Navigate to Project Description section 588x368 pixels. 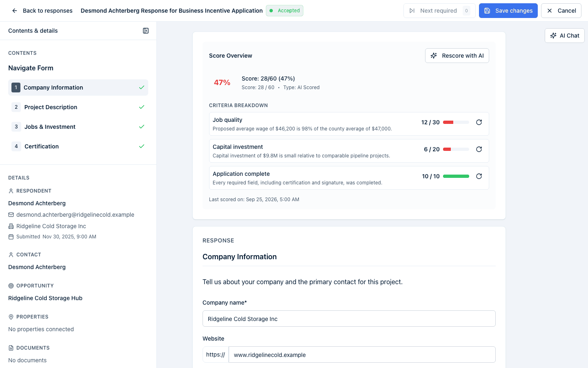78,107
